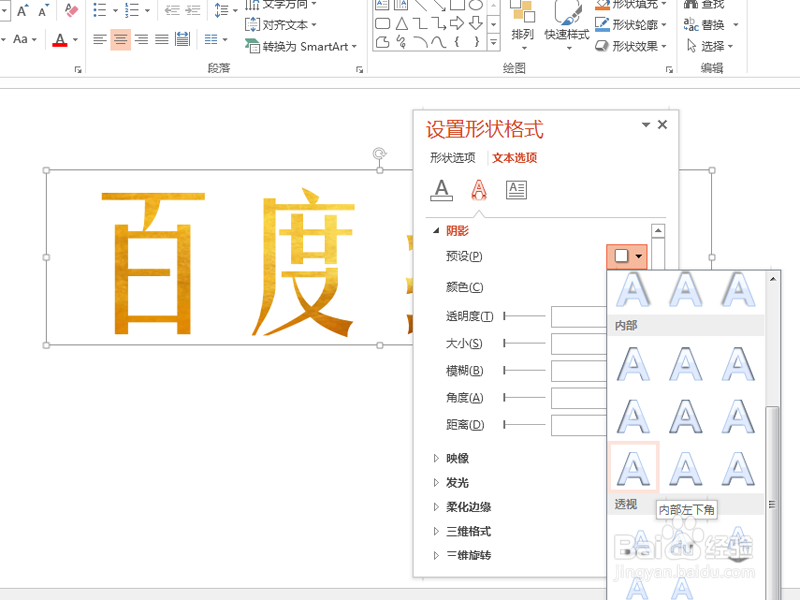Decrease the list indent level

(172, 10)
